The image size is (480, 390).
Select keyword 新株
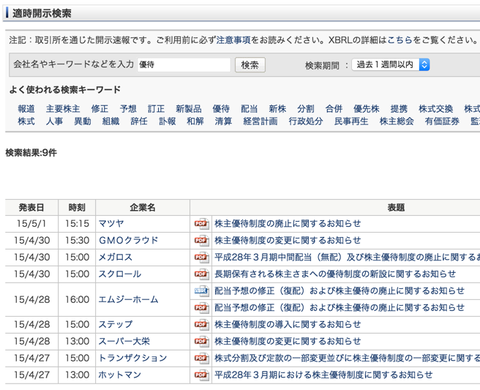pyautogui.click(x=278, y=109)
